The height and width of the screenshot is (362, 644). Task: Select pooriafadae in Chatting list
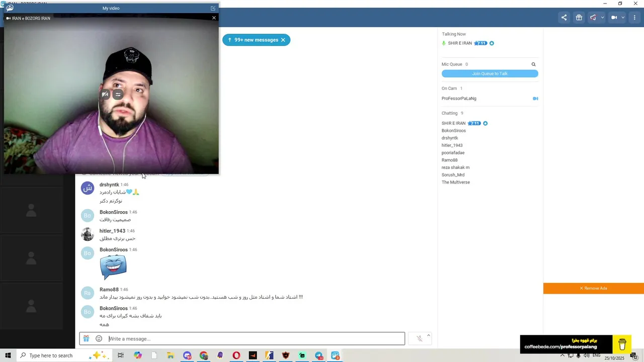click(453, 153)
